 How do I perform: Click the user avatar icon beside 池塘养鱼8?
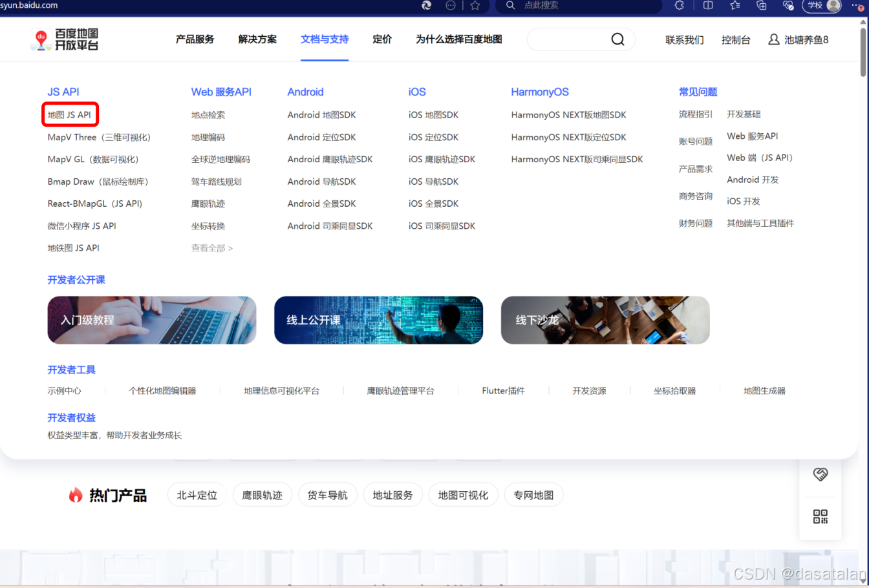773,39
